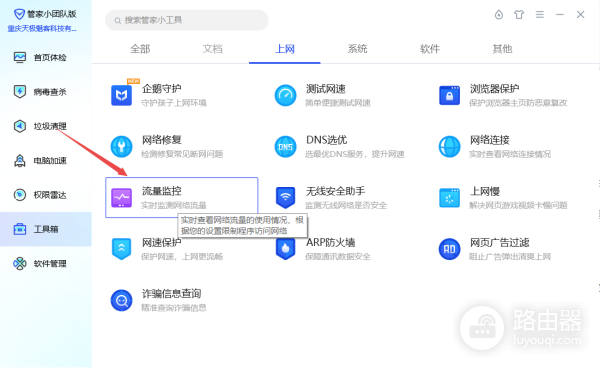Open the 首页体检 sidebar label

[x=50, y=58]
